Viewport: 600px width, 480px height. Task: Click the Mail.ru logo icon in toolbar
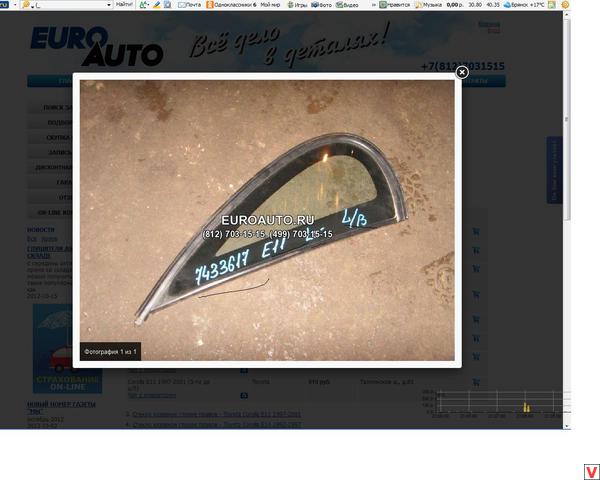(3, 5)
